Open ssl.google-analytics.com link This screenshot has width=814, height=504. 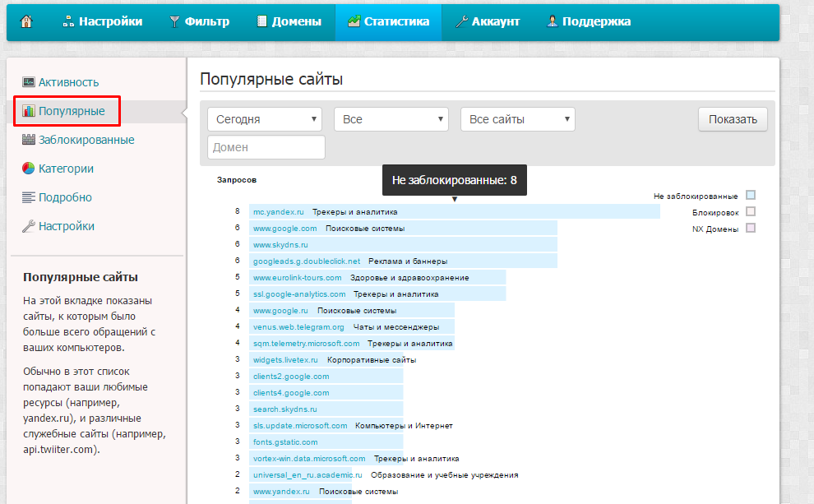pyautogui.click(x=299, y=294)
